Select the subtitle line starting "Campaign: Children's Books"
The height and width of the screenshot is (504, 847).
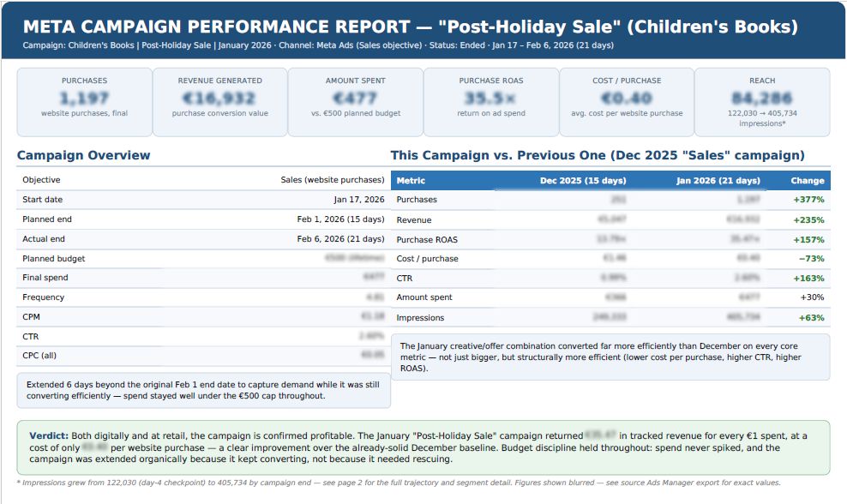click(x=318, y=45)
